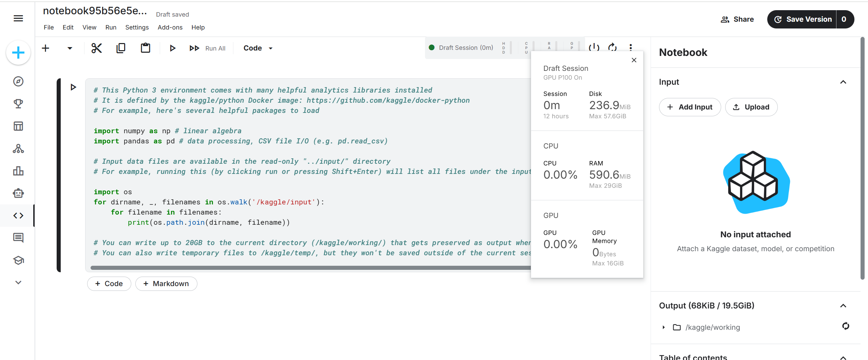
Task: Click the session power icon
Action: click(x=594, y=47)
